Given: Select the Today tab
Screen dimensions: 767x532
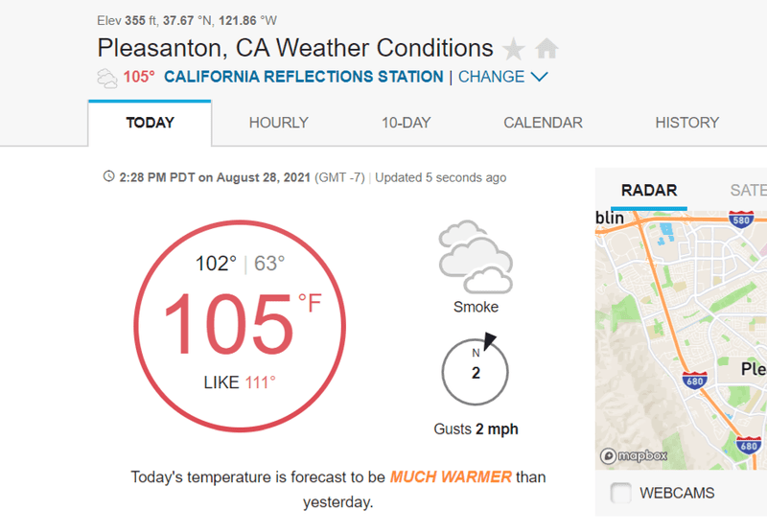Looking at the screenshot, I should pyautogui.click(x=150, y=123).
